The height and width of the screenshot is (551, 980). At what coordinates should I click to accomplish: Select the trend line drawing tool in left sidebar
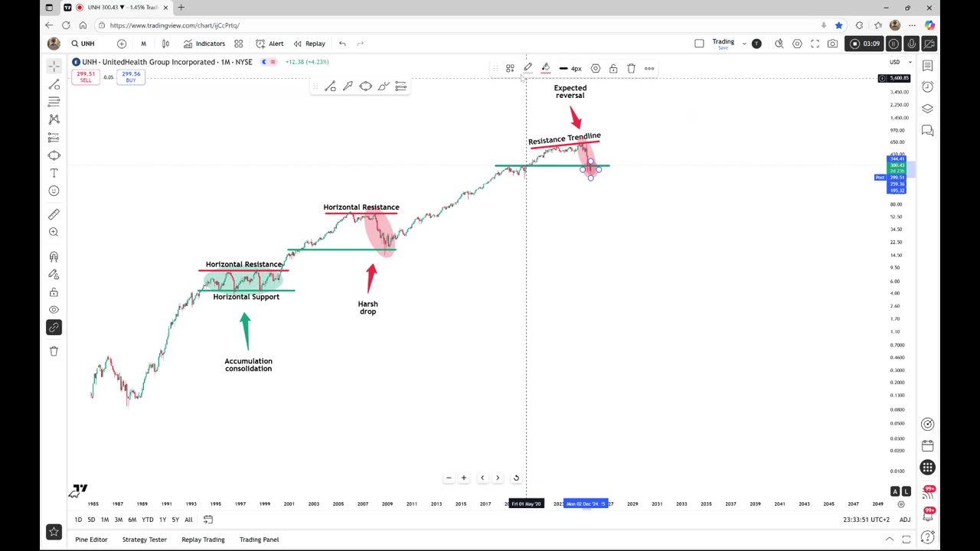click(x=54, y=84)
